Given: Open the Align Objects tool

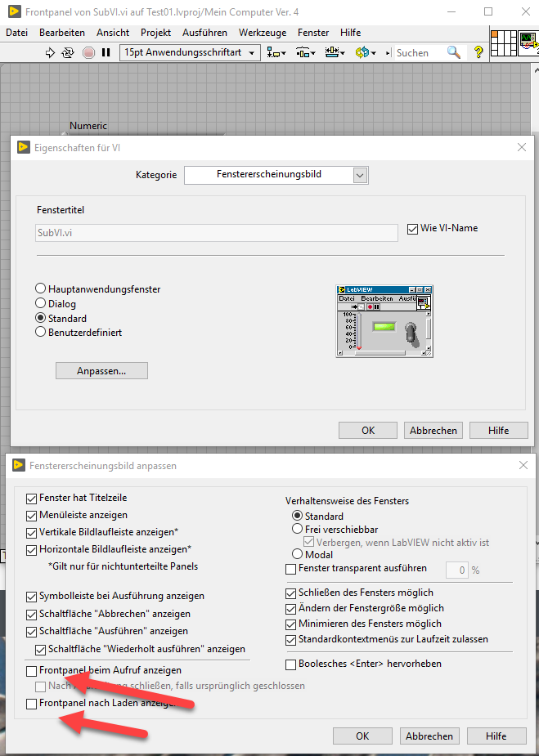Looking at the screenshot, I should tap(276, 52).
